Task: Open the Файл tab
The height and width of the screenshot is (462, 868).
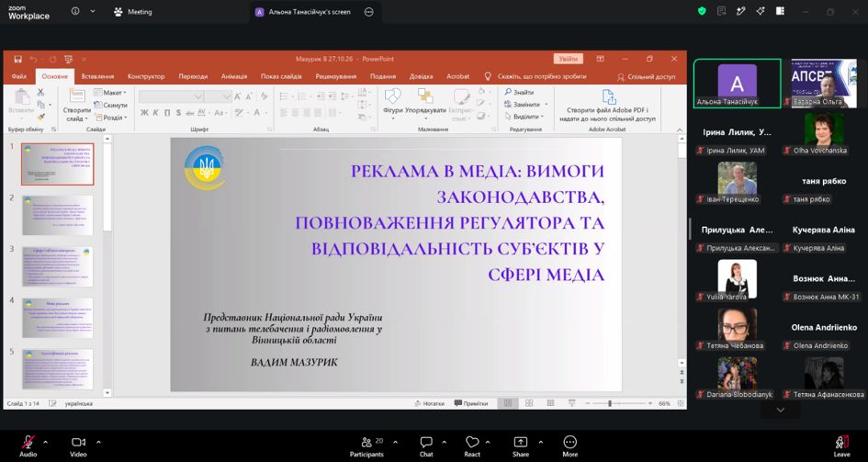Action: click(x=18, y=76)
